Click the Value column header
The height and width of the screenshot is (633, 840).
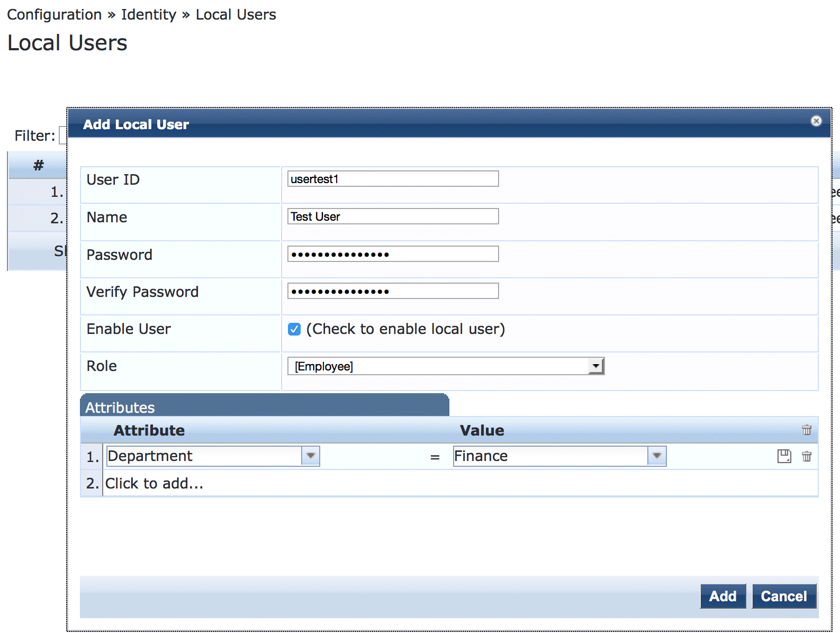pyautogui.click(x=482, y=430)
